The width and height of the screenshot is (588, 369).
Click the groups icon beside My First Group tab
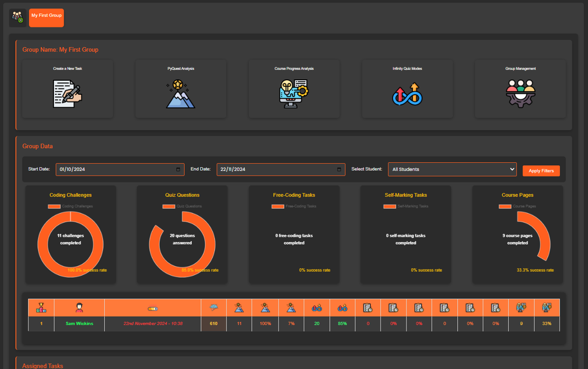pyautogui.click(x=18, y=18)
